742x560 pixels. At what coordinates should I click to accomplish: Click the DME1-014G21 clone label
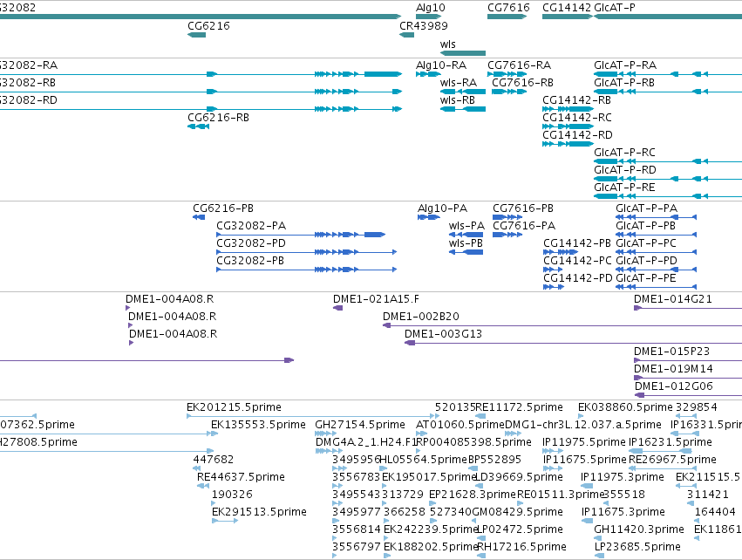pos(673,299)
